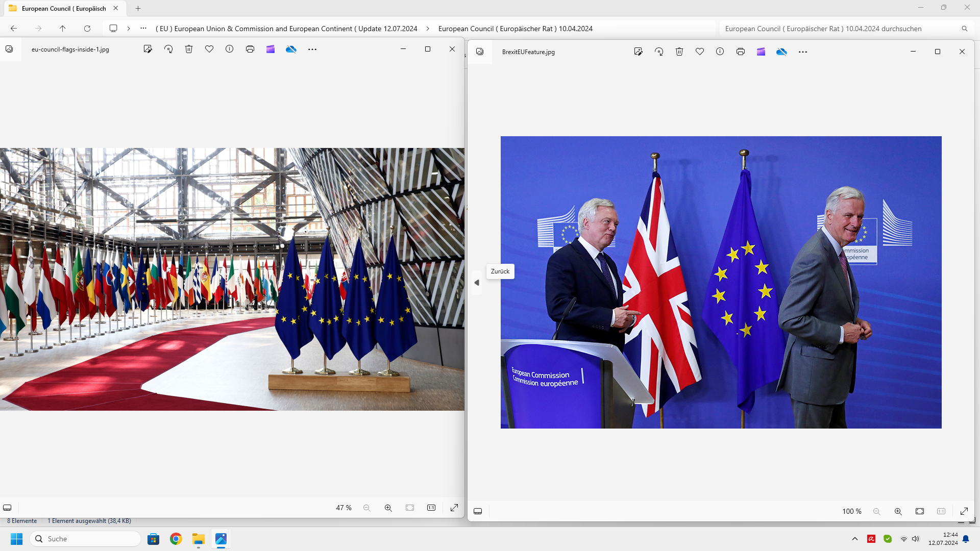Expand chevron after European Union & Commission breadcrumb
The width and height of the screenshot is (980, 551).
(x=428, y=29)
